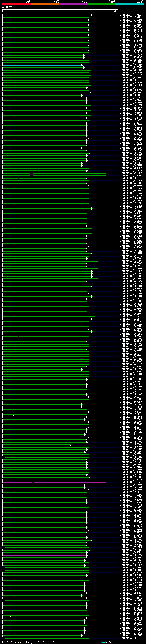Screen dimensions: 146x644
Task: Click the UniRef100_C5JWL7 label
Action: coord(131,289)
